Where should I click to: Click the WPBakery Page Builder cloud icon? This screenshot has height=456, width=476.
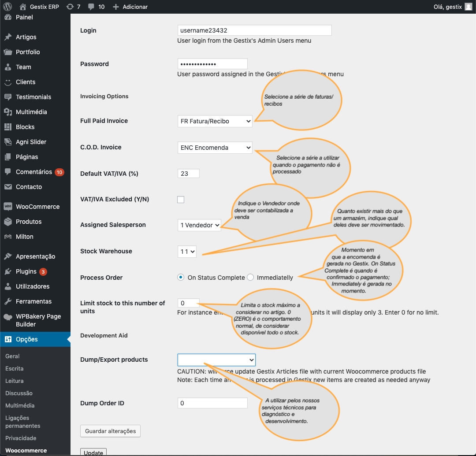click(x=8, y=317)
